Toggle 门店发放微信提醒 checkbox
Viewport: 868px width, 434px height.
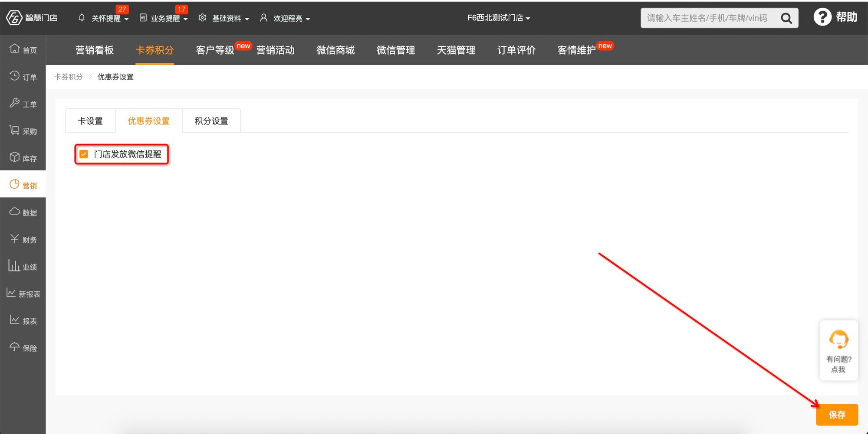tap(84, 154)
